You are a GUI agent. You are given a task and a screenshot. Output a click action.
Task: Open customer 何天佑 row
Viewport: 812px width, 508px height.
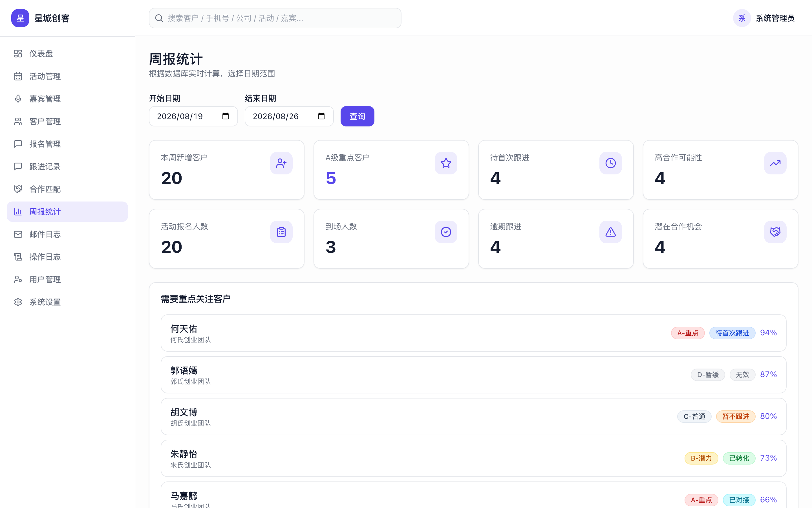(473, 333)
